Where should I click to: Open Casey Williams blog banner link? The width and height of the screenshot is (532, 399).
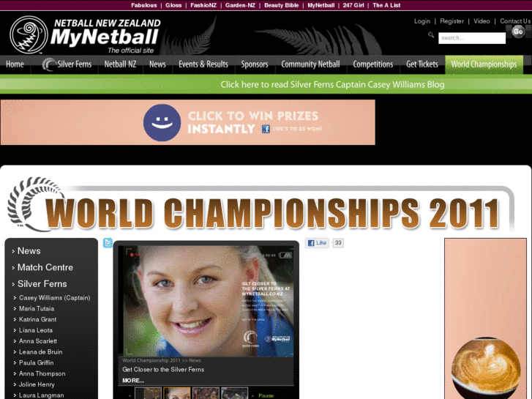pos(332,84)
